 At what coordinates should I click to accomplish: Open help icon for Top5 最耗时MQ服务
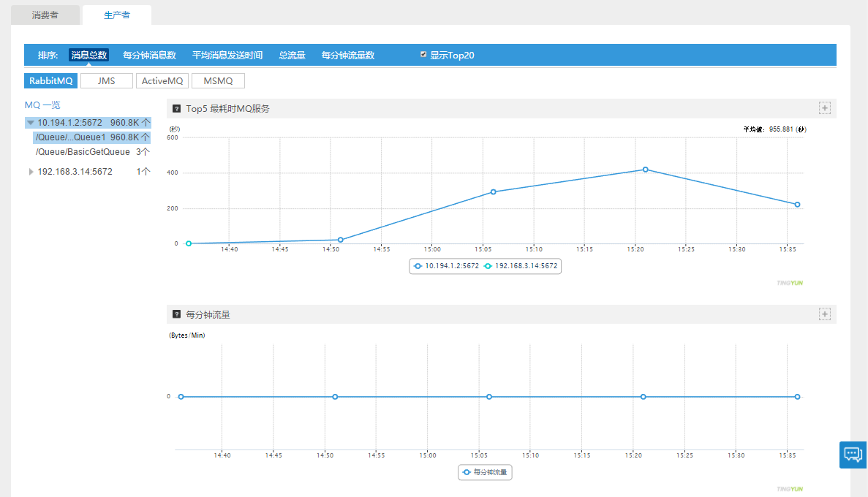(x=176, y=108)
